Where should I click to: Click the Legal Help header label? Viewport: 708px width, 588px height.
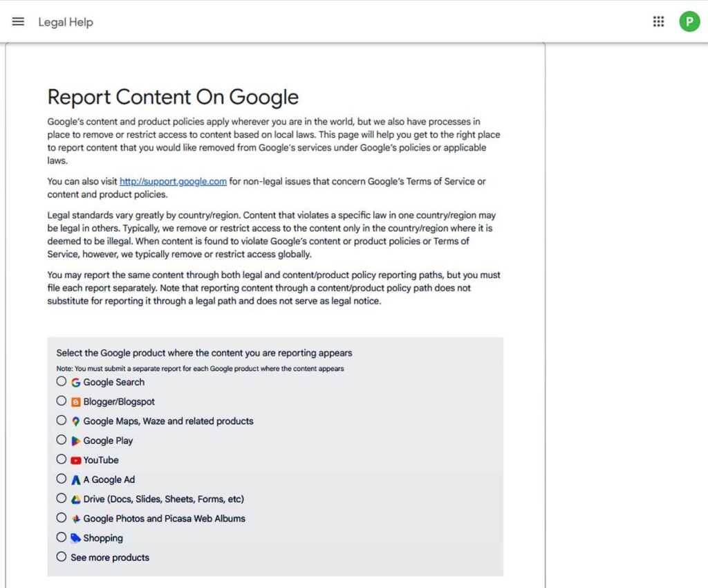pos(65,21)
